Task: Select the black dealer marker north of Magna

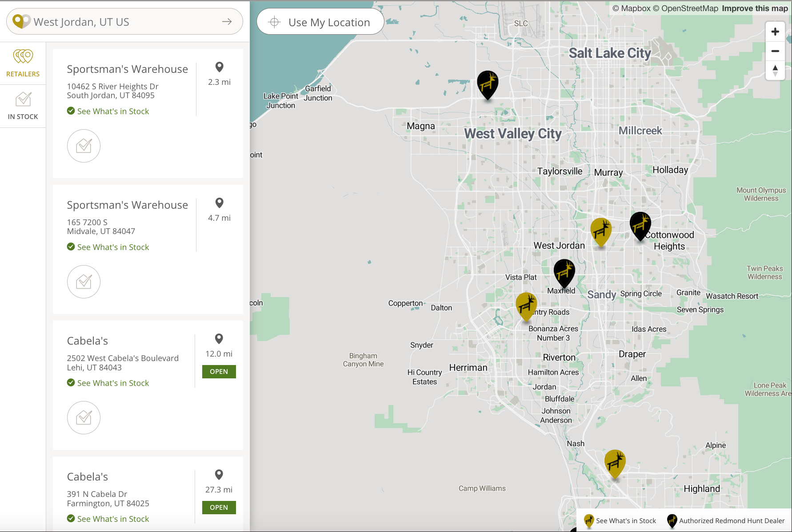Action: pyautogui.click(x=488, y=84)
